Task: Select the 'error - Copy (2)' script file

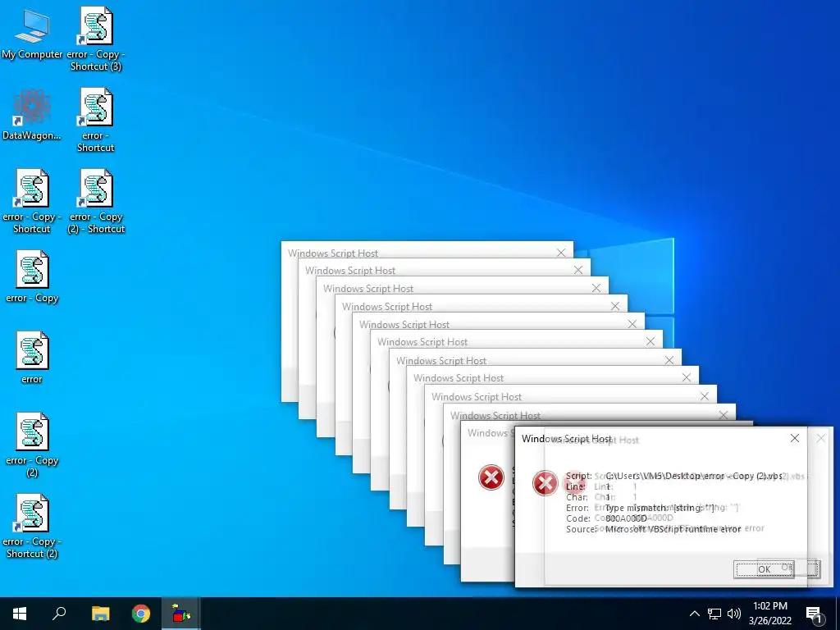Action: [x=32, y=445]
